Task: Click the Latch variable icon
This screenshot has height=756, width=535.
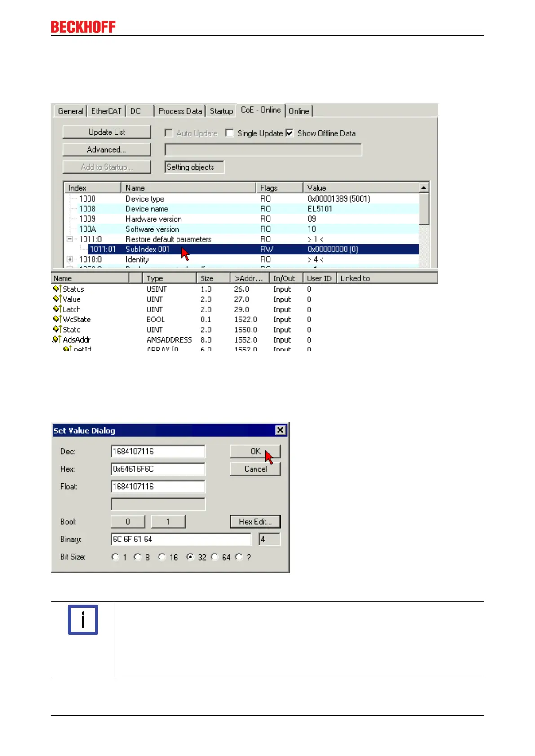Action: pos(57,309)
